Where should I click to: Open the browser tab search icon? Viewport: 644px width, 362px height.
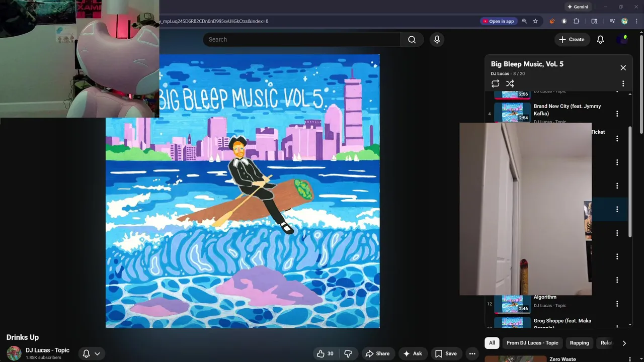coord(594,21)
